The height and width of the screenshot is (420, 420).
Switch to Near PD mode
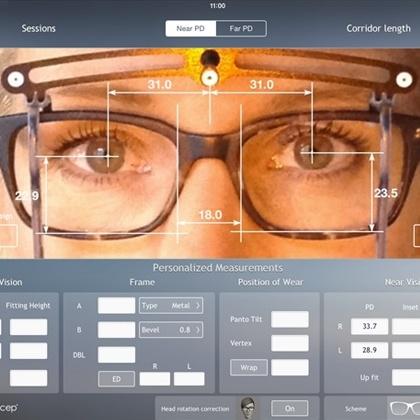[x=191, y=28]
